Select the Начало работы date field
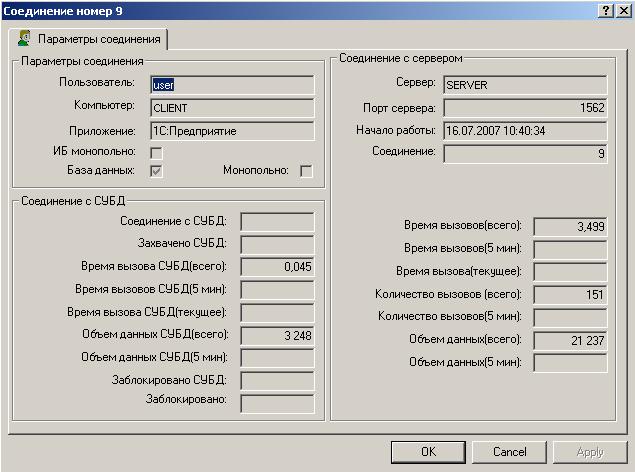Image resolution: width=635 pixels, height=472 pixels. pos(525,131)
